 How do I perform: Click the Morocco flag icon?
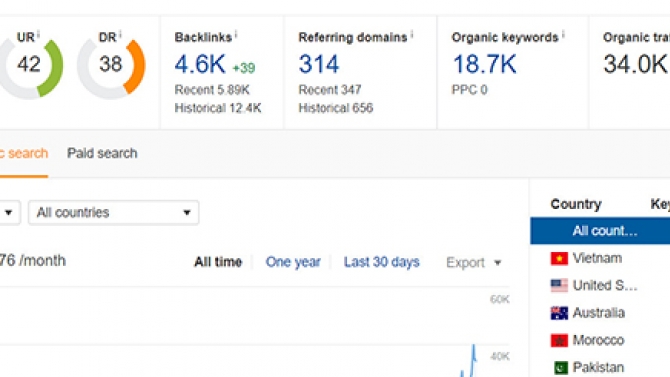click(559, 340)
